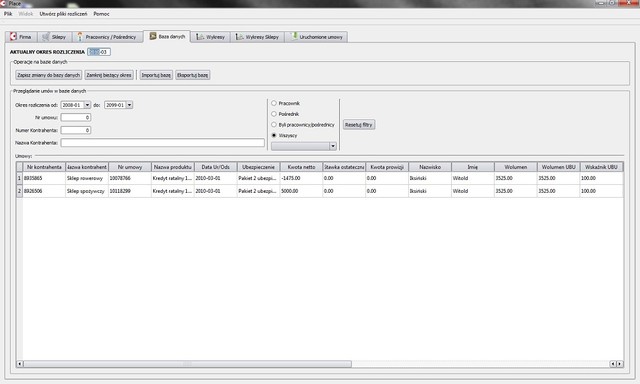Click the Wskaźnik UBU column header
This screenshot has width=640, height=384.
click(x=601, y=167)
